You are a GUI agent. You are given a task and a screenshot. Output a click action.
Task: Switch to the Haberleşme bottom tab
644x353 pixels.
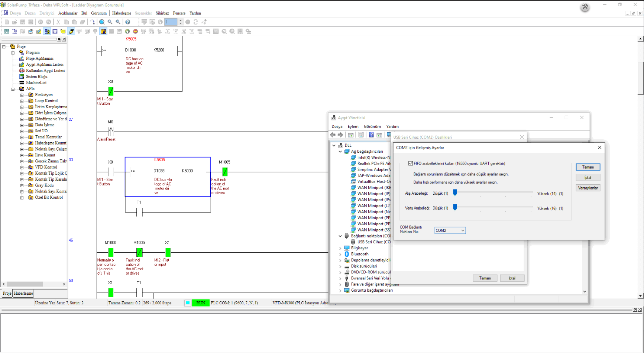(x=23, y=294)
